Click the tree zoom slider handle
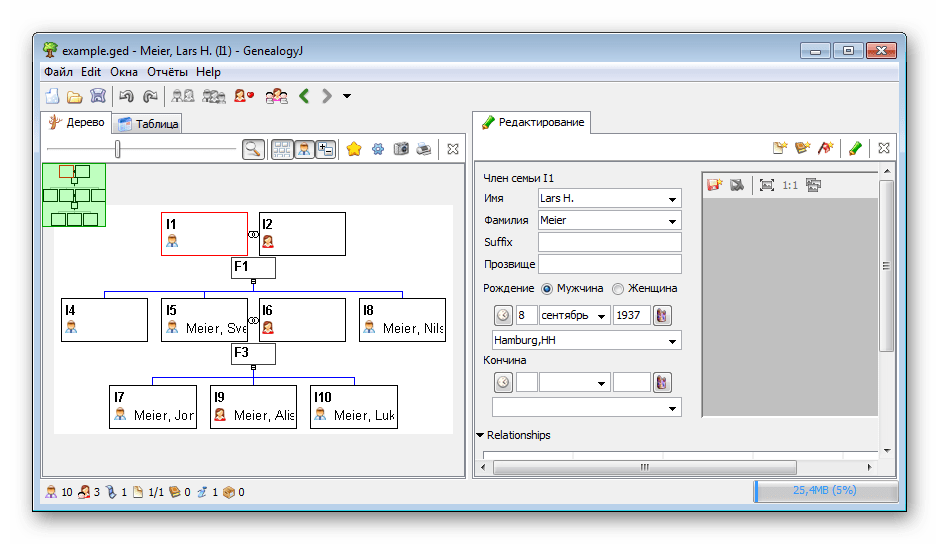Viewport: 939px width, 544px height. click(118, 149)
